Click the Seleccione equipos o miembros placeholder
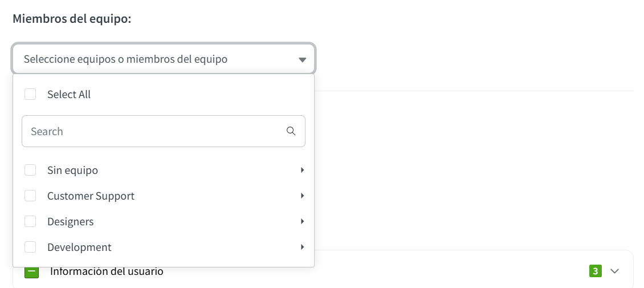This screenshot has height=288, width=644. point(125,59)
